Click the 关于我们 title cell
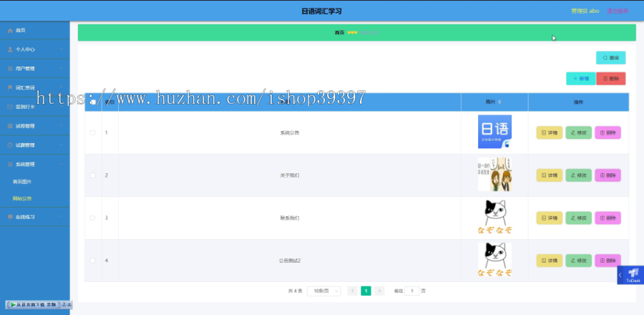 290,175
